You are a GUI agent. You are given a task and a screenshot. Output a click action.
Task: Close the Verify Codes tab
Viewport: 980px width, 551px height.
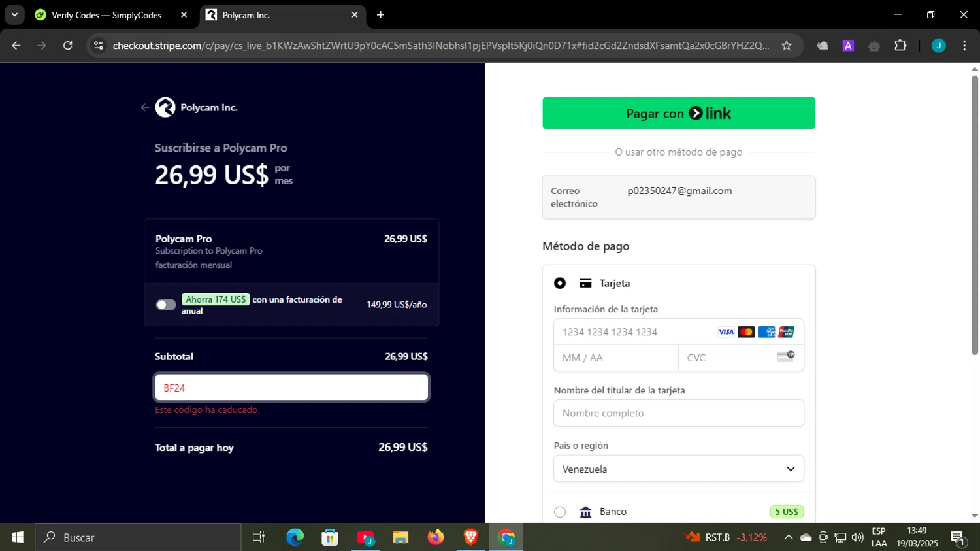pyautogui.click(x=184, y=15)
